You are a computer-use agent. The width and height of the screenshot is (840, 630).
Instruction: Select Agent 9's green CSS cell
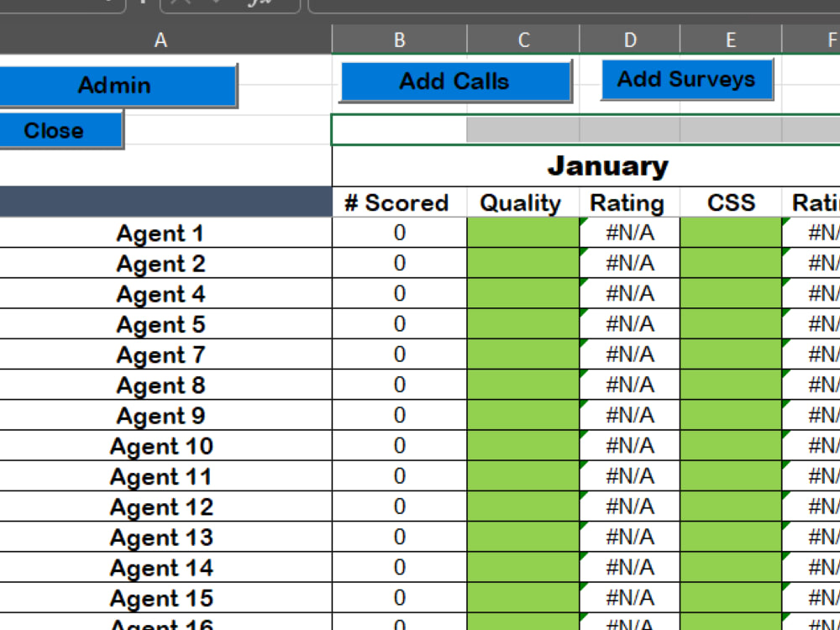point(731,415)
